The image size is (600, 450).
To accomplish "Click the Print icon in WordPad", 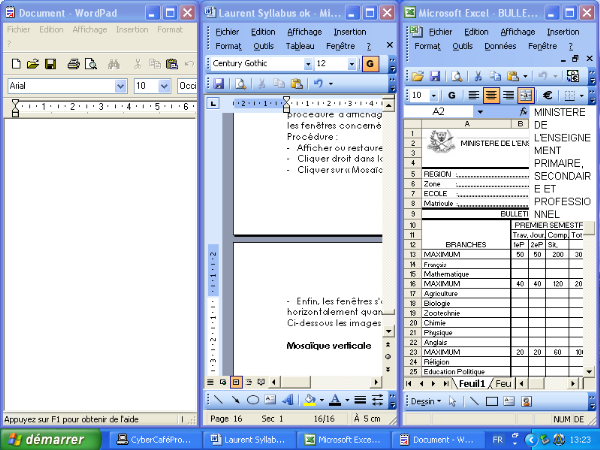I will (x=73, y=64).
